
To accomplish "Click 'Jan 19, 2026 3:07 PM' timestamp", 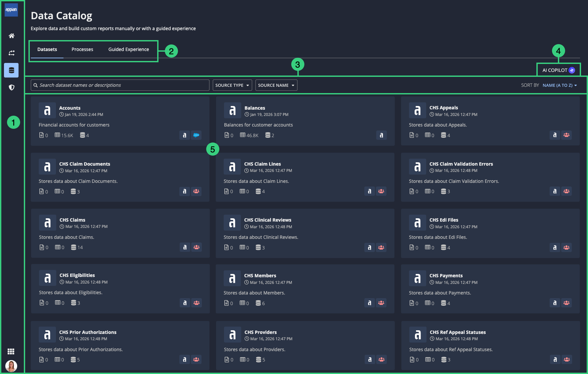I will (x=269, y=115).
